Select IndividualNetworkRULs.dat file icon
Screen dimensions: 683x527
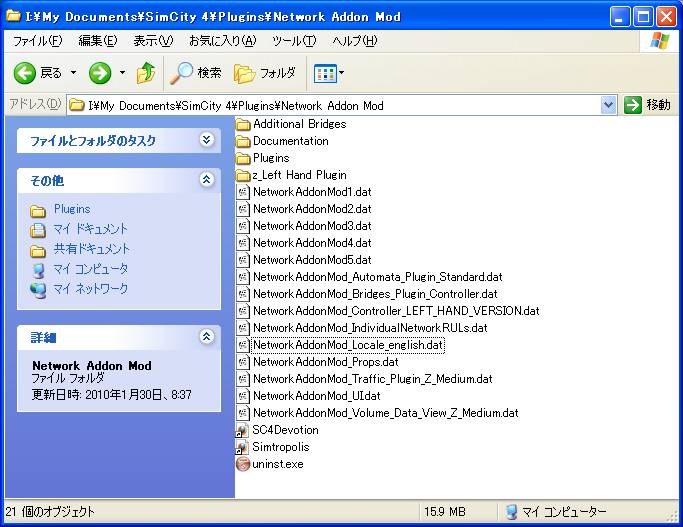(x=243, y=328)
